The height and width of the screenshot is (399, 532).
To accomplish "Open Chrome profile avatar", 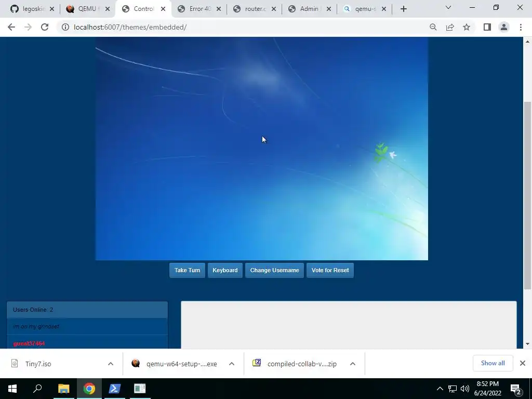I will (504, 27).
